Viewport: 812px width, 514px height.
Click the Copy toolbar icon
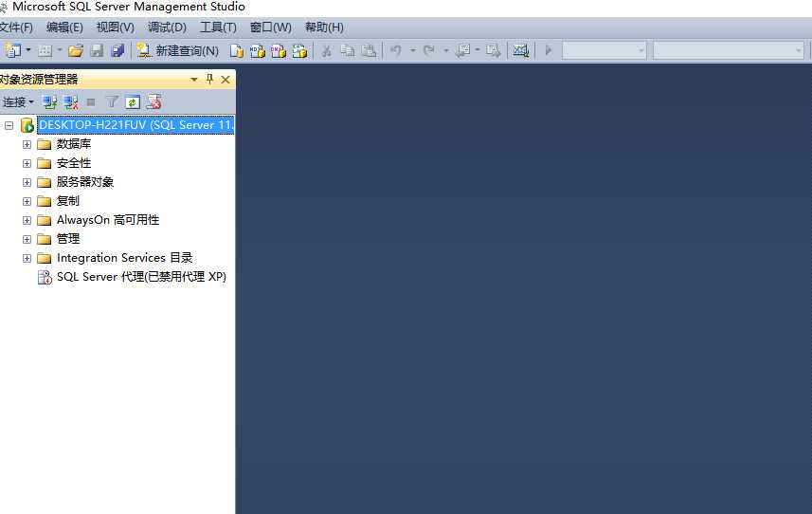tap(348, 51)
